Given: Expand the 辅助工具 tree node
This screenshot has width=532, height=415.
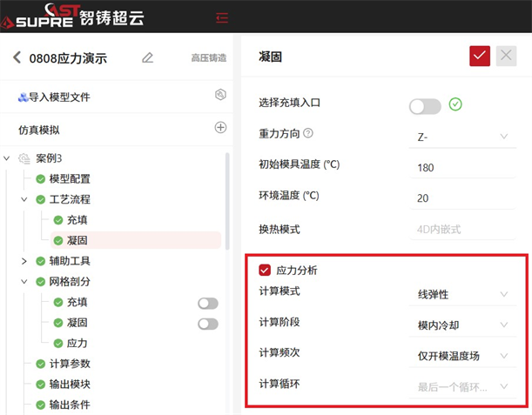Looking at the screenshot, I should coord(24,261).
